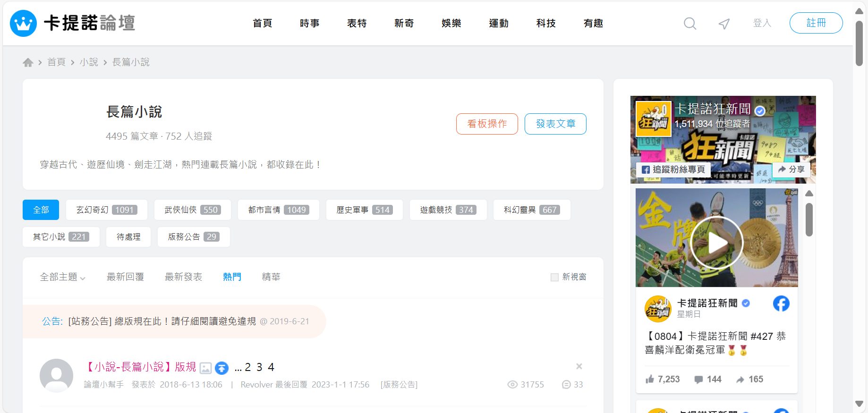868x413 pixels.
Task: Open the 娛樂 nav menu item
Action: pos(451,23)
